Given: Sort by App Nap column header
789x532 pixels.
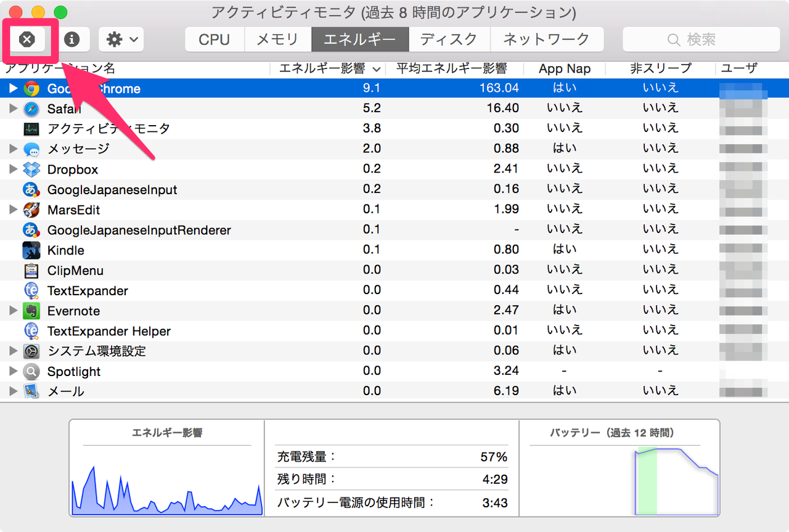Looking at the screenshot, I should coord(565,68).
